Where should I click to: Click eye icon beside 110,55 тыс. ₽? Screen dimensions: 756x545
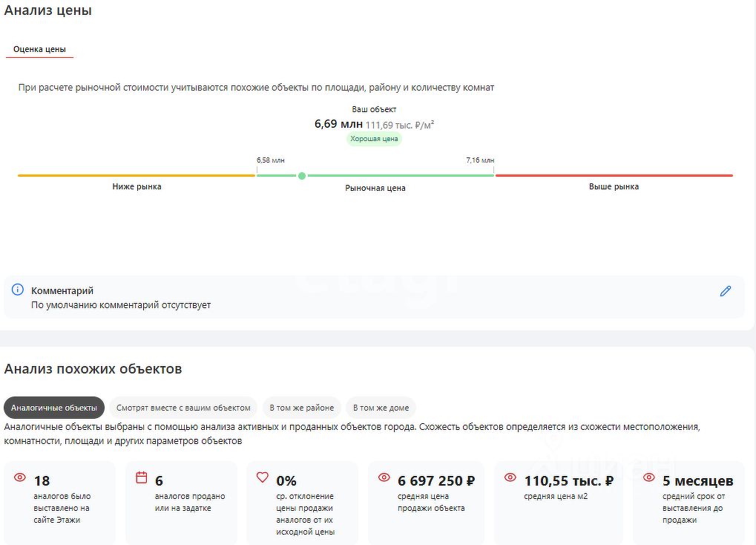coord(510,477)
